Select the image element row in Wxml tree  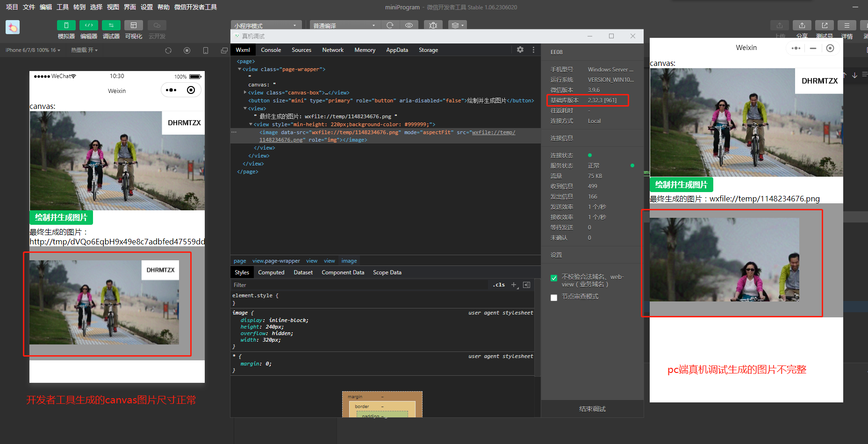386,136
